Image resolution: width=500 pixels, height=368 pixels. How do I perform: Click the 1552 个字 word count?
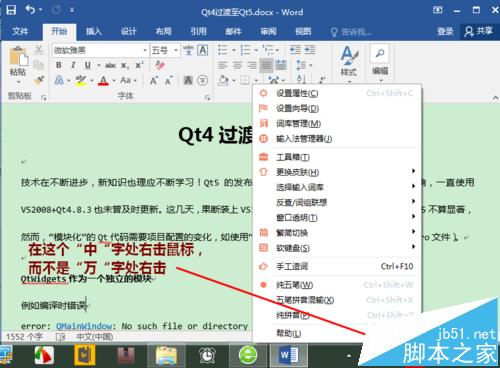click(x=24, y=337)
